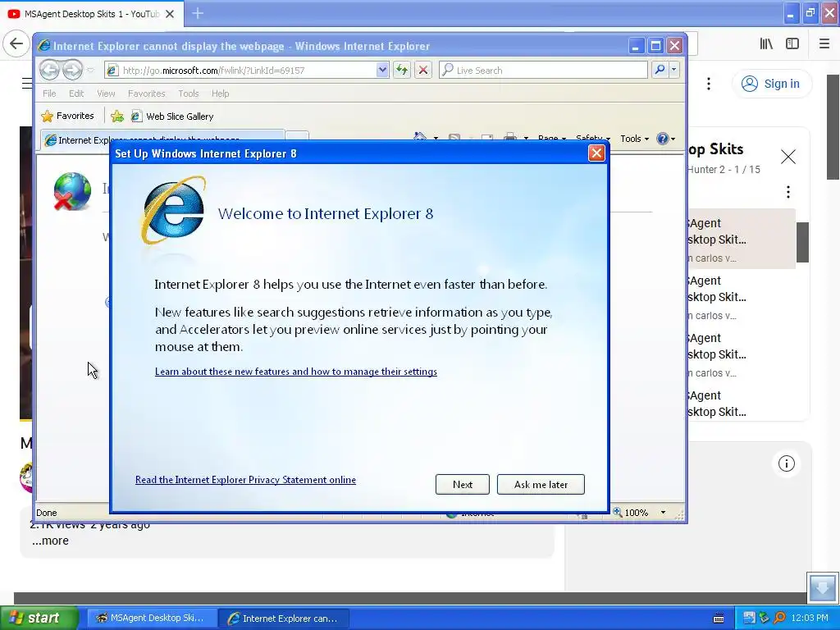Open YouTube settings three-dot menu
This screenshot has width=840, height=630.
708,84
